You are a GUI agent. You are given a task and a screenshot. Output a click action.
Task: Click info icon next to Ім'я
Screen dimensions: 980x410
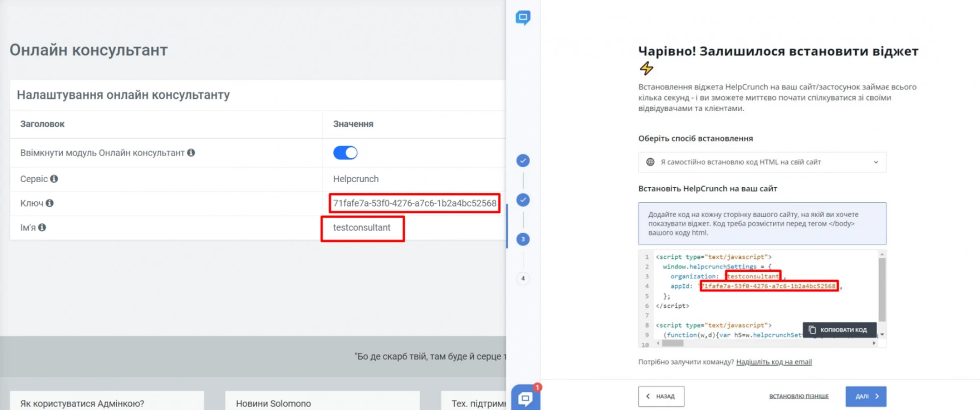pos(42,227)
